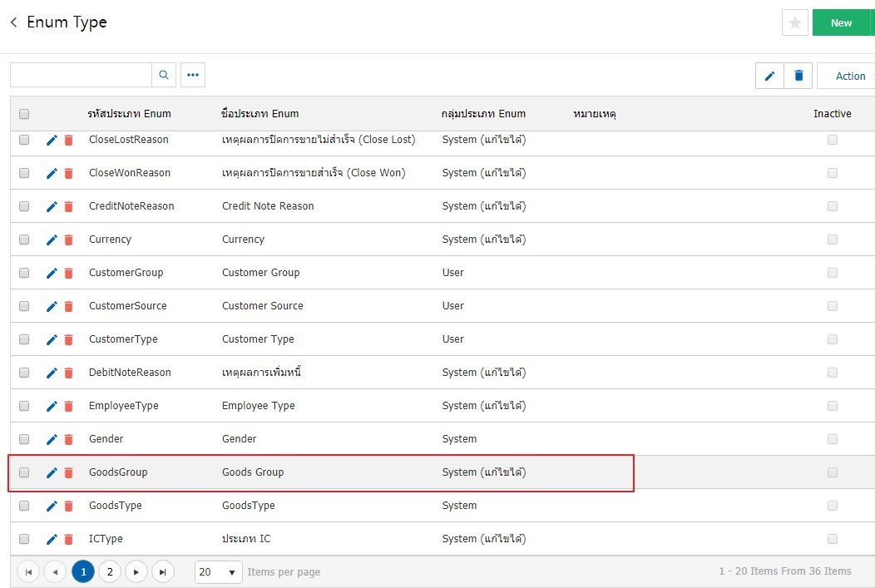Delete the CustomerType row
Image resolution: width=875 pixels, height=588 pixels.
click(x=69, y=340)
